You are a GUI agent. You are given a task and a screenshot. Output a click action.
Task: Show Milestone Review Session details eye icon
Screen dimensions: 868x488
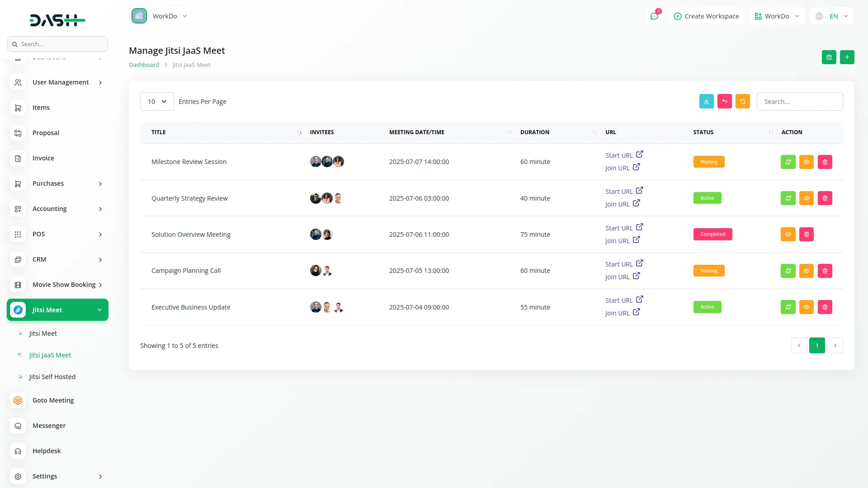tap(806, 162)
